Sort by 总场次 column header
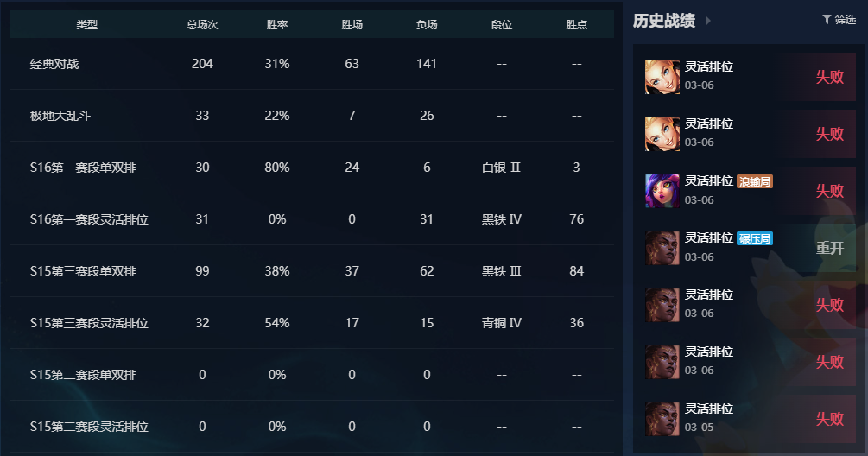 (x=202, y=25)
